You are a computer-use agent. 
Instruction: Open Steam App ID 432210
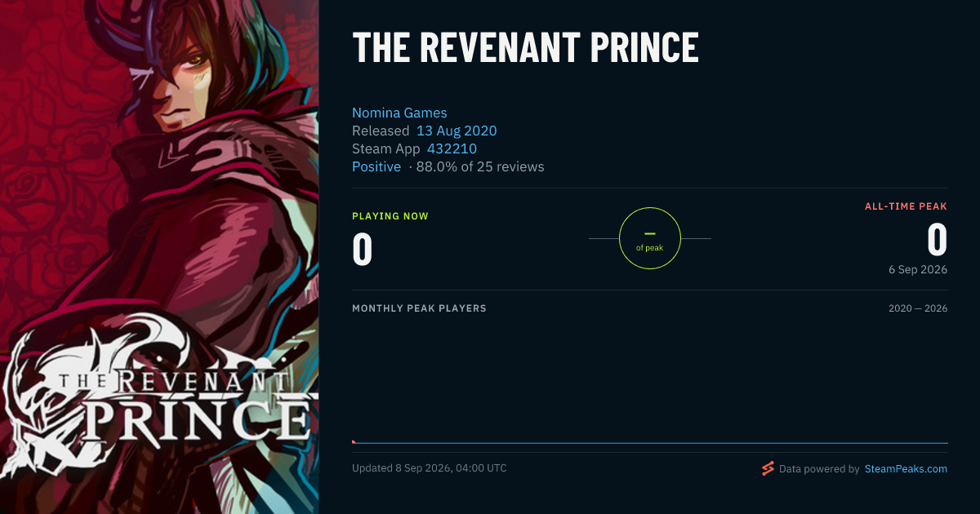pyautogui.click(x=452, y=148)
